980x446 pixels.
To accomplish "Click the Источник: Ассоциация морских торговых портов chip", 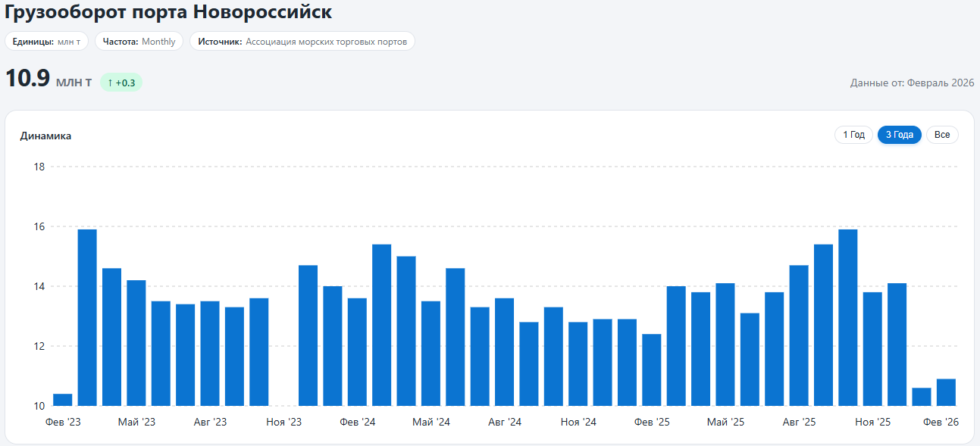I will (302, 42).
